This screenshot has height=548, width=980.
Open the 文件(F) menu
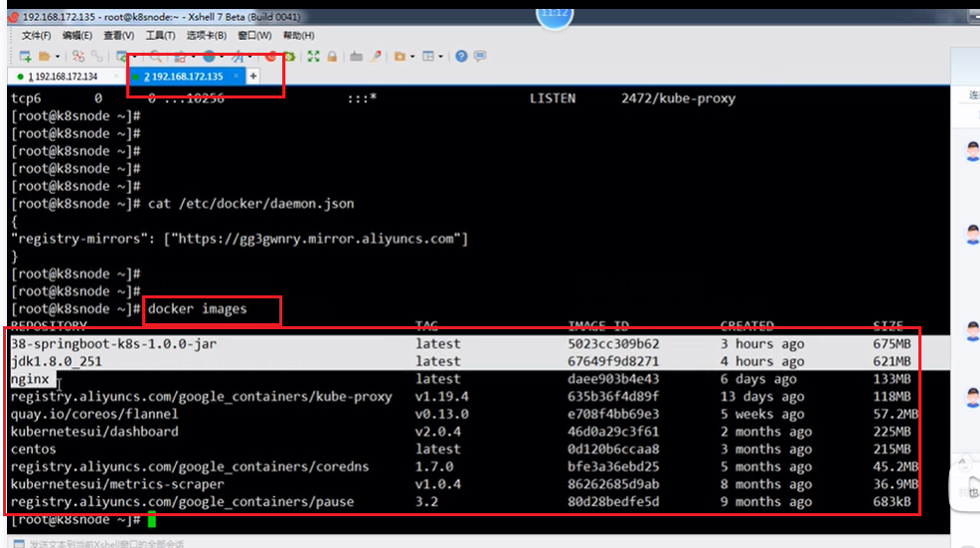36,36
